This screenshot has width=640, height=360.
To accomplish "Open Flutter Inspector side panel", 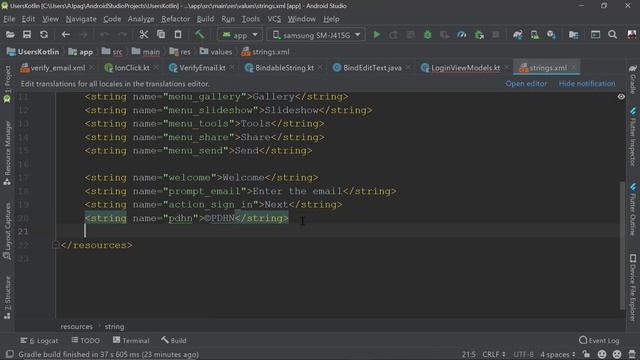I will [x=633, y=137].
